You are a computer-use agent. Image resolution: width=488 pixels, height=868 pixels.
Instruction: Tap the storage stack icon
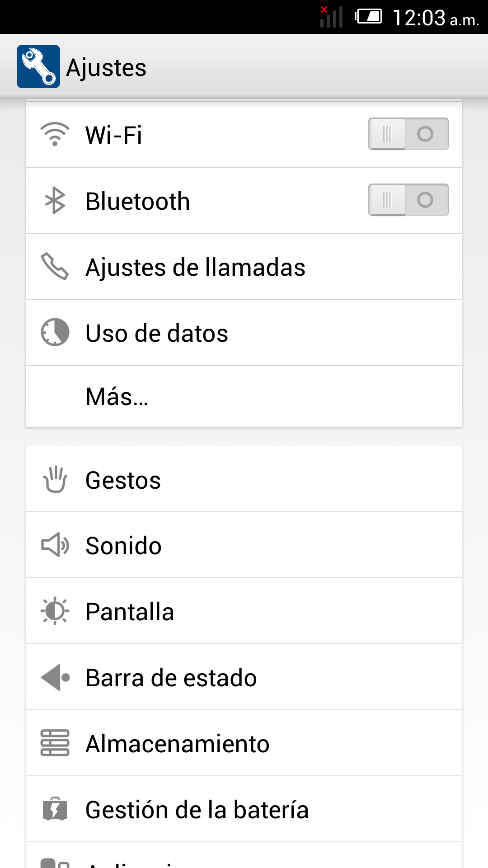[x=55, y=743]
